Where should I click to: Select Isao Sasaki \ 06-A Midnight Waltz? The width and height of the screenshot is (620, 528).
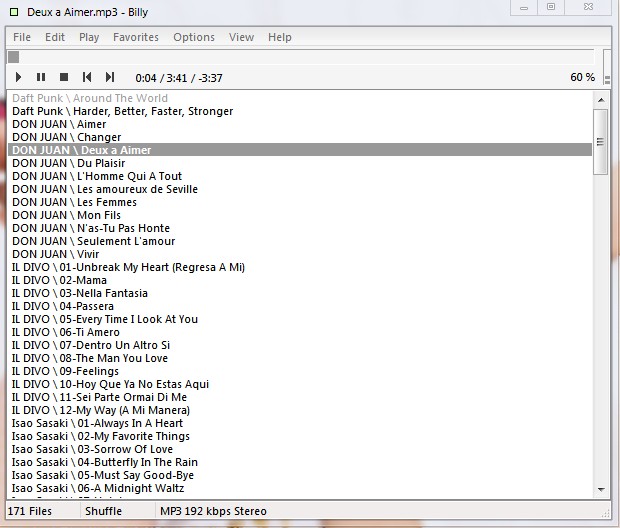[x=300, y=488]
